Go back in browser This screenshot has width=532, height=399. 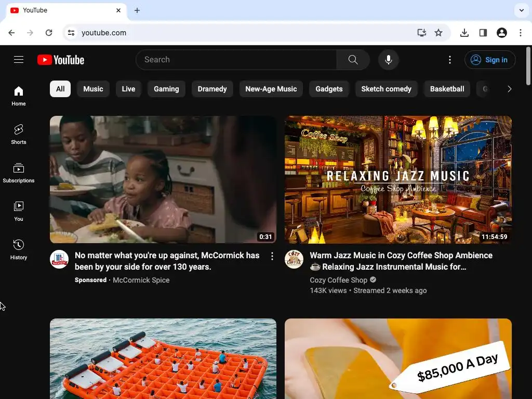click(11, 33)
